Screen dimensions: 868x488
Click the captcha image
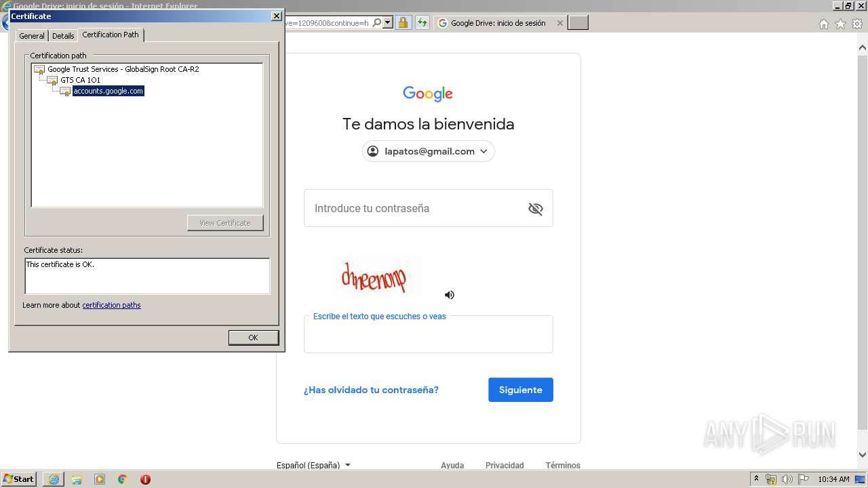point(376,277)
